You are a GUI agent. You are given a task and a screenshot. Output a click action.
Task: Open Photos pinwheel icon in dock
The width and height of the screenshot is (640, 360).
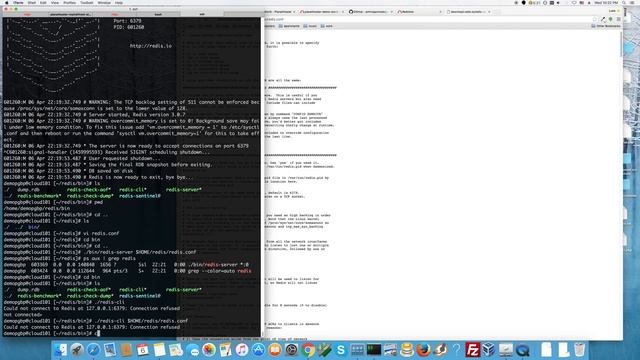click(209, 350)
